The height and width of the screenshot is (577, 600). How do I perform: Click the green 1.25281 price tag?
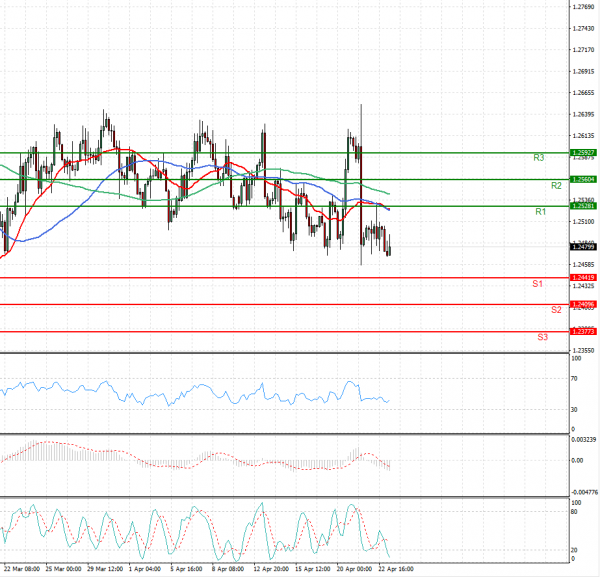[x=583, y=206]
